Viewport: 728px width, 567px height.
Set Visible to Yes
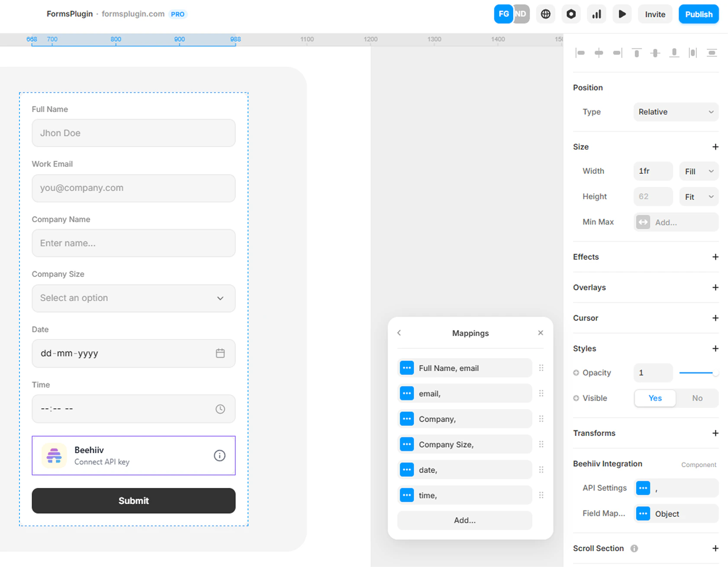click(655, 398)
